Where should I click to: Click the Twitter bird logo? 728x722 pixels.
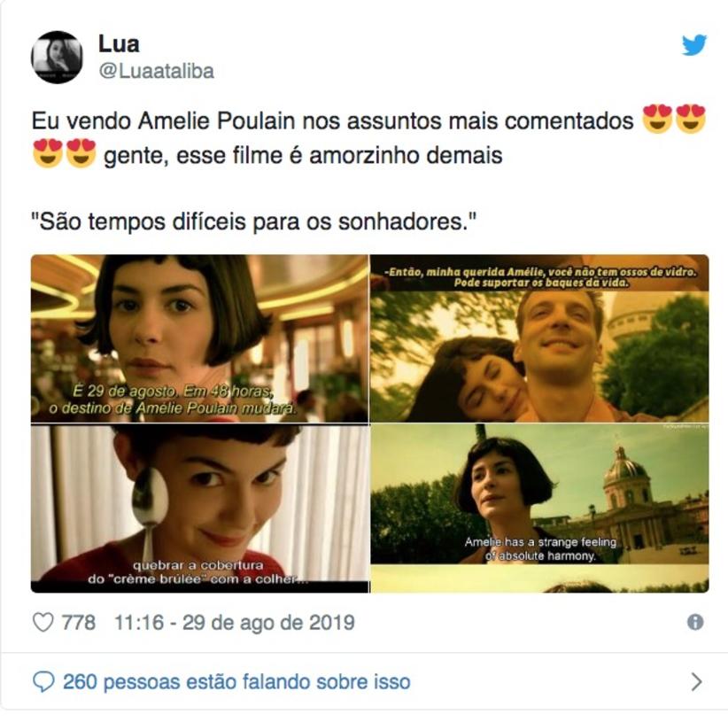694,45
